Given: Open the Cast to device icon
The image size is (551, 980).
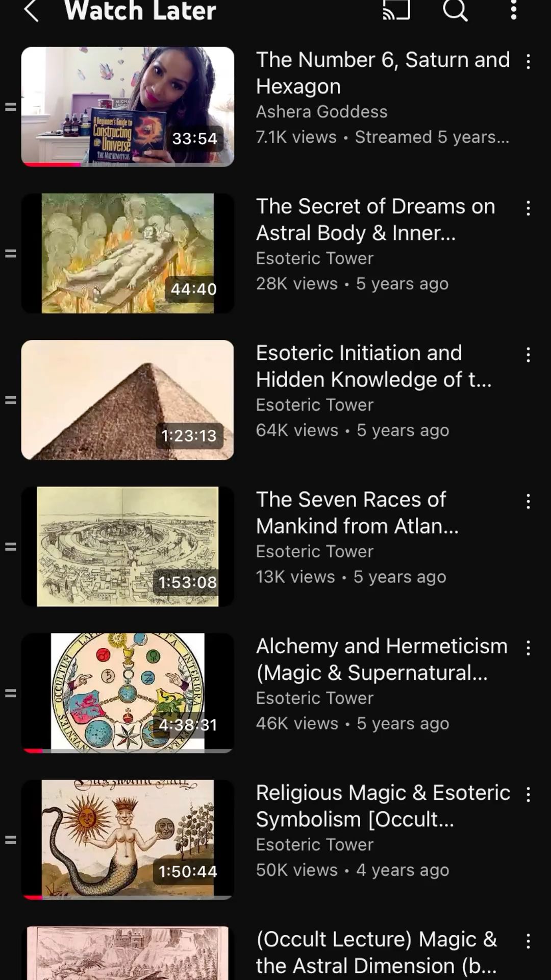Looking at the screenshot, I should click(x=396, y=10).
